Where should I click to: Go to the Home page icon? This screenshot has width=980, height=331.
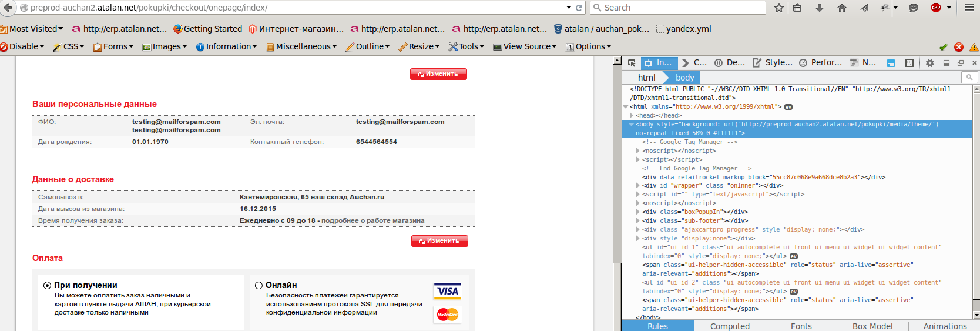tap(842, 8)
